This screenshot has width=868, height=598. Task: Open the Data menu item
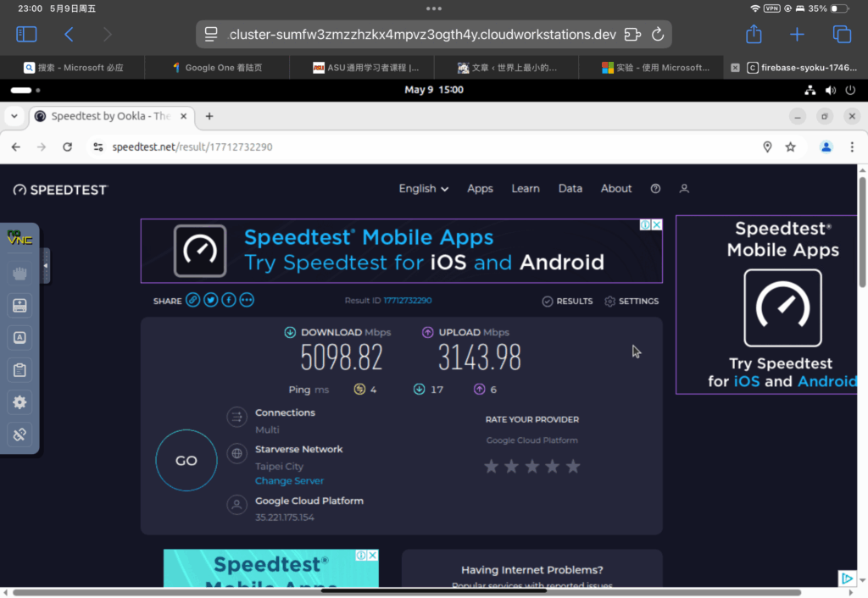coord(570,189)
